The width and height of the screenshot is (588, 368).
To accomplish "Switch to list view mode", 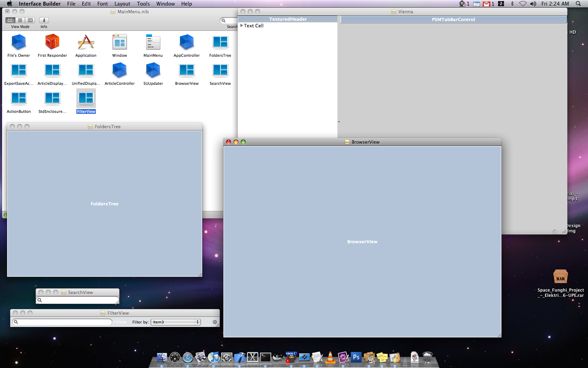I will click(x=20, y=20).
